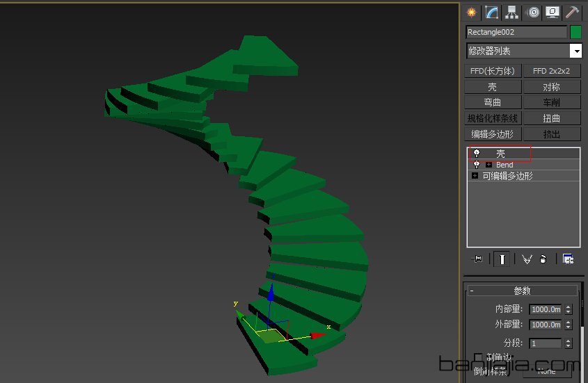This screenshot has width=588, height=383.
Task: Adjust the 外部量 spinner arrows
Action: pyautogui.click(x=569, y=325)
